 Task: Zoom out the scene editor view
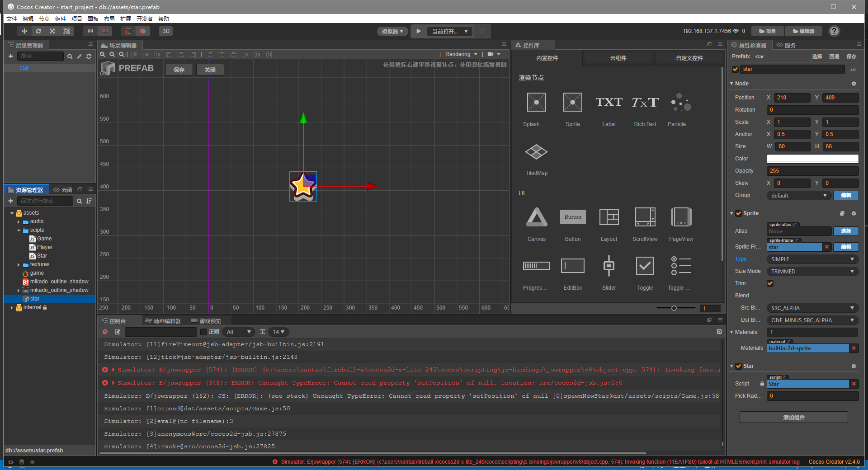click(x=112, y=54)
